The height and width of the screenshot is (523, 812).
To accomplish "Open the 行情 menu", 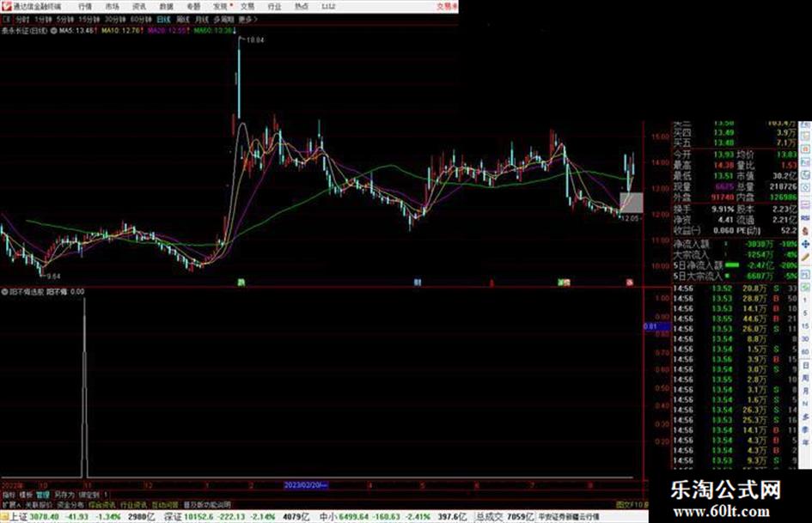I will (85, 7).
